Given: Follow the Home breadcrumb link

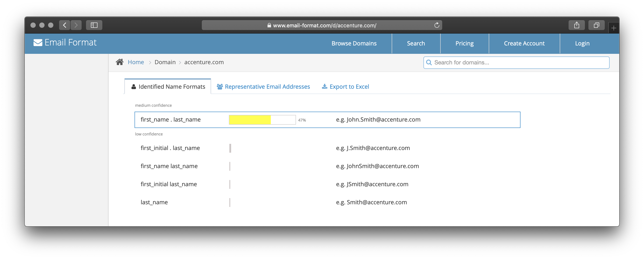Looking at the screenshot, I should (136, 62).
